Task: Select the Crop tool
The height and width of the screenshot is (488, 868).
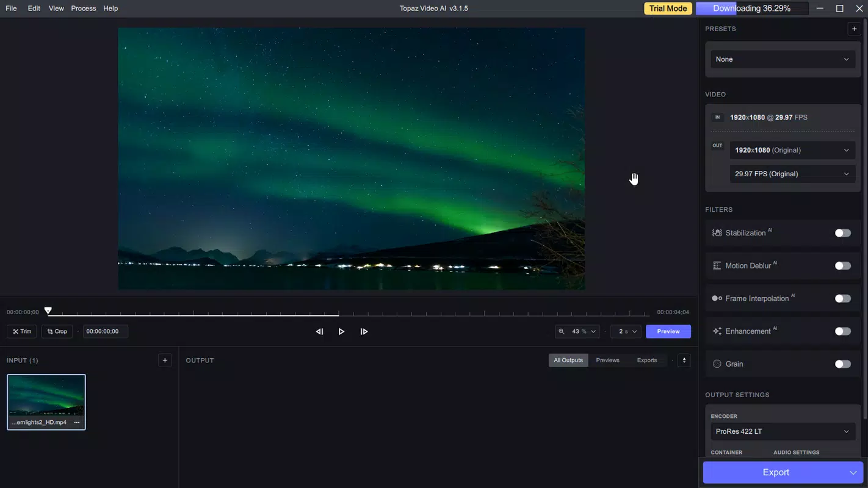Action: click(x=57, y=331)
